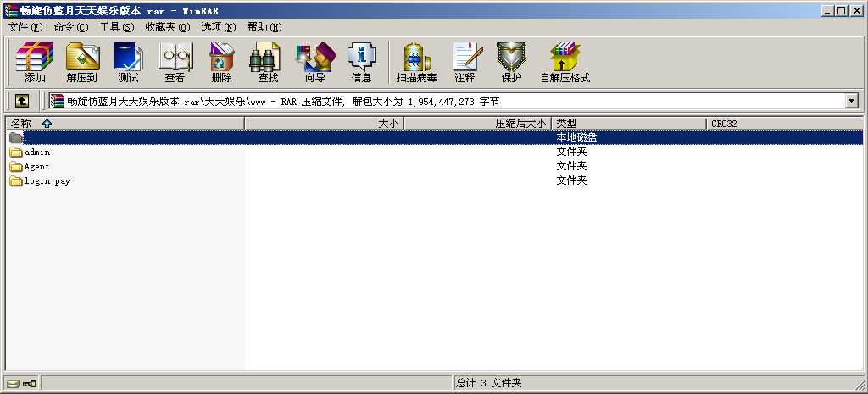Expand the address path dropdown
868x394 pixels.
[851, 101]
